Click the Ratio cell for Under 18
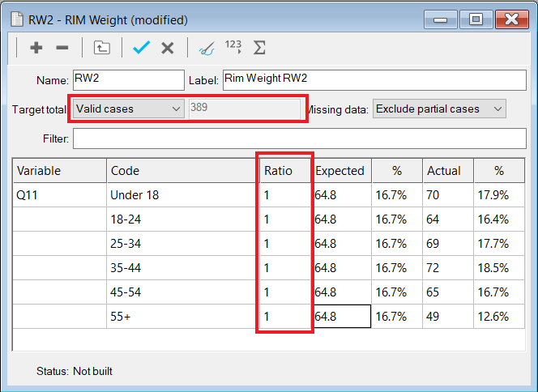Screen dimensions: 538x392 285,195
